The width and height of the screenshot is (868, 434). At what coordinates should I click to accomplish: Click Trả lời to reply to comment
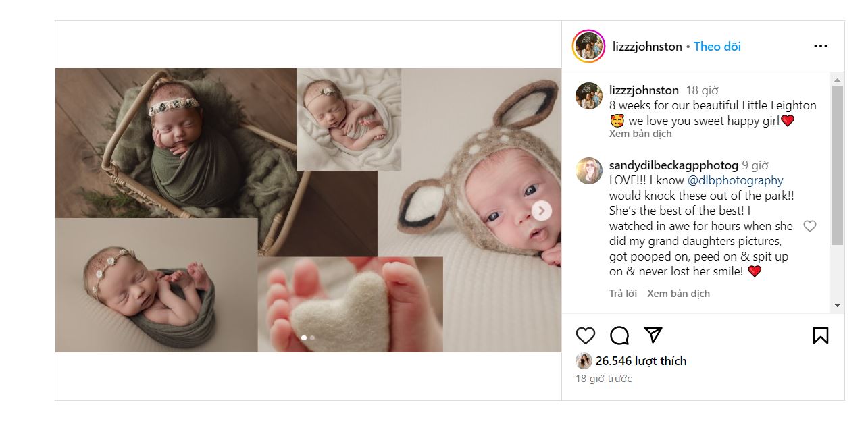pyautogui.click(x=623, y=294)
